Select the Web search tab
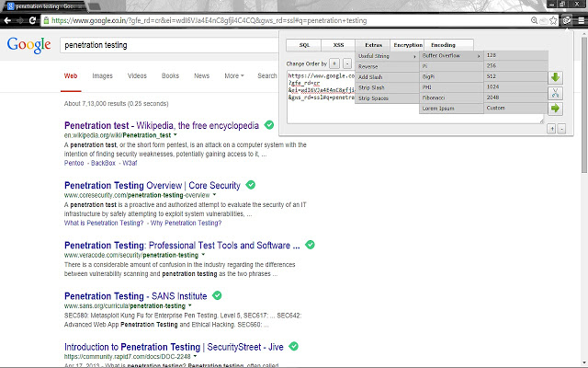 click(x=71, y=75)
